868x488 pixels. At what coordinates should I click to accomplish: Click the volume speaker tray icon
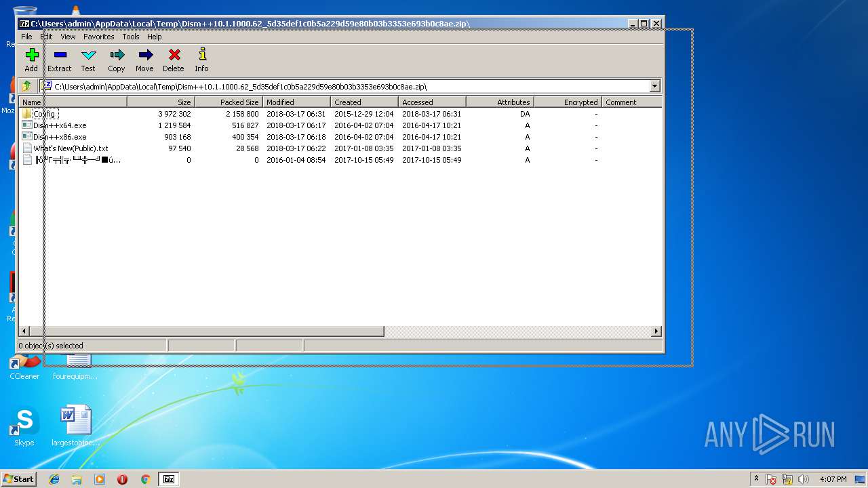[804, 479]
